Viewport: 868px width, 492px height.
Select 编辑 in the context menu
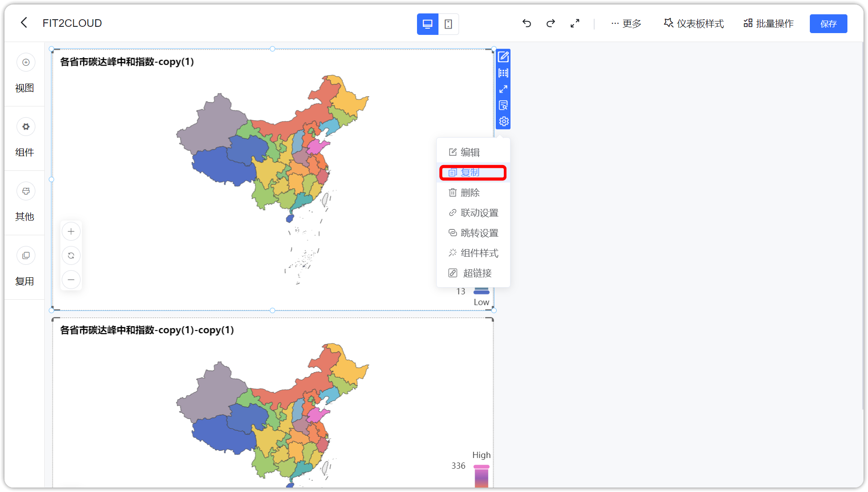(473, 152)
